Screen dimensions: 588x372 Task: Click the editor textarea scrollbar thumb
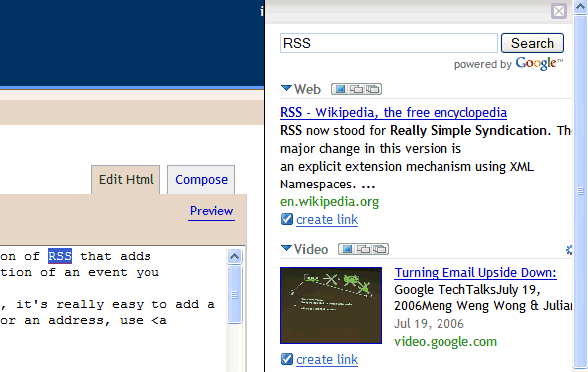point(235,294)
